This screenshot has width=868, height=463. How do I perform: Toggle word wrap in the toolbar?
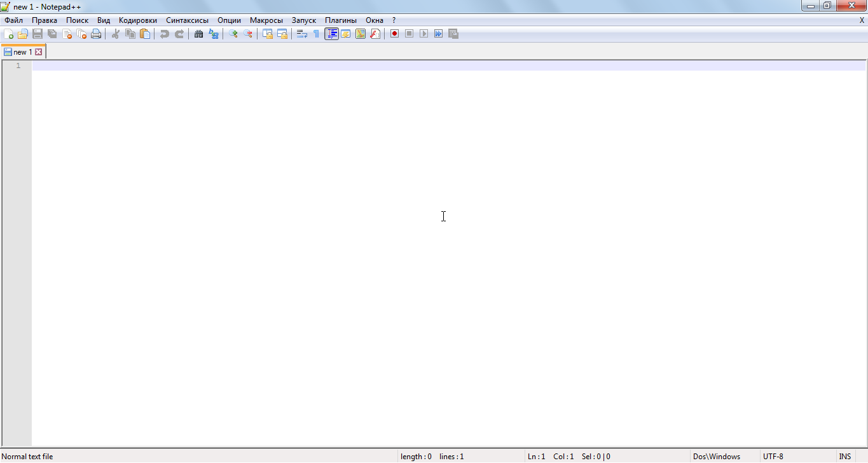click(x=302, y=34)
